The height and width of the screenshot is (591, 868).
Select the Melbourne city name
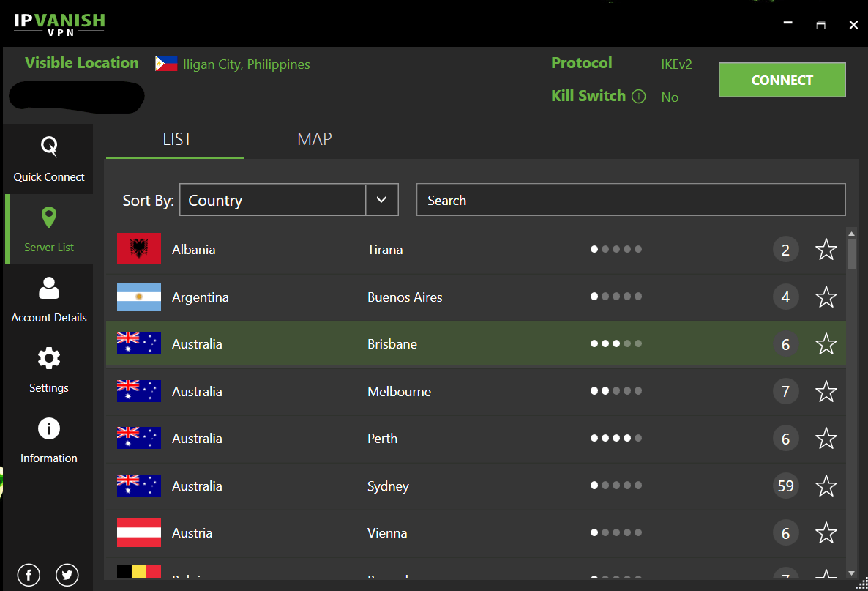tap(399, 392)
